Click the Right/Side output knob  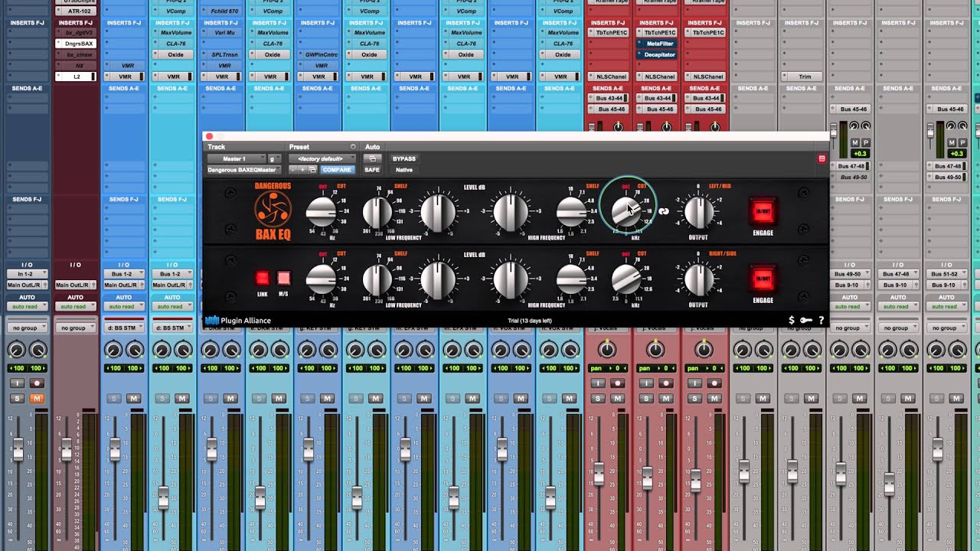point(698,279)
